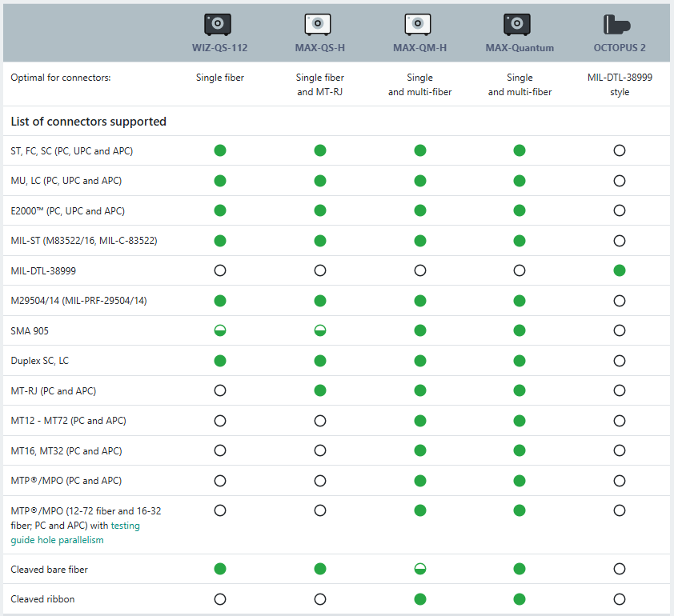Click the green dot for OCTOPUS 2 MIL-DTL-38999

(x=619, y=270)
